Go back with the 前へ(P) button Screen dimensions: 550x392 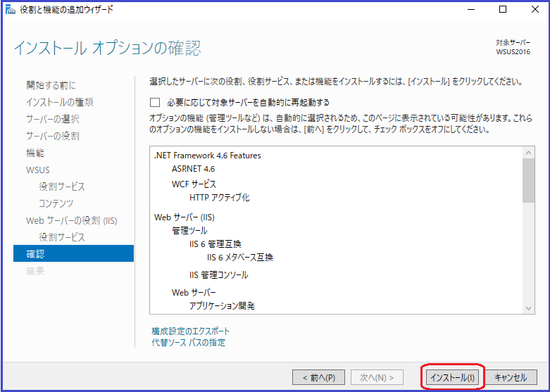(318, 377)
